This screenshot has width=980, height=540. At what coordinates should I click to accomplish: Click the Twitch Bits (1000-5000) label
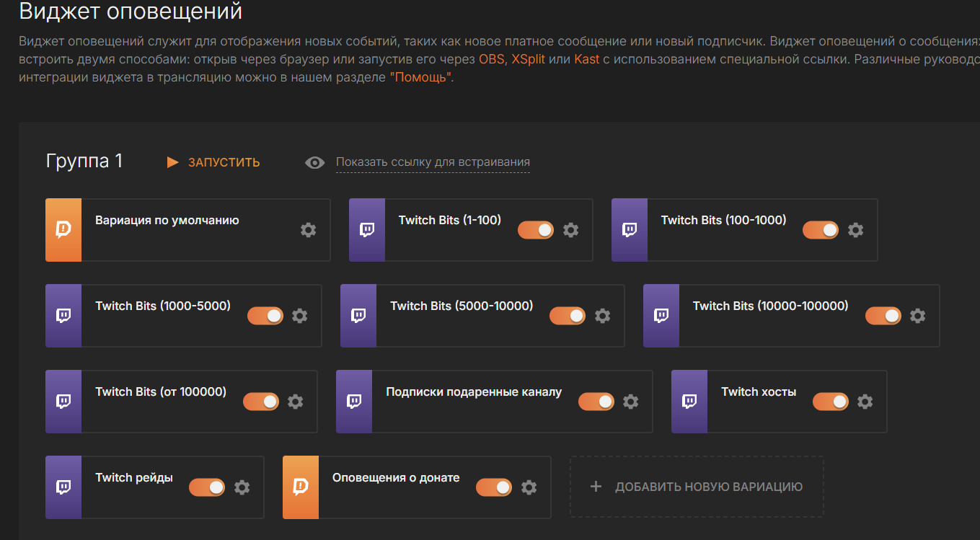163,306
